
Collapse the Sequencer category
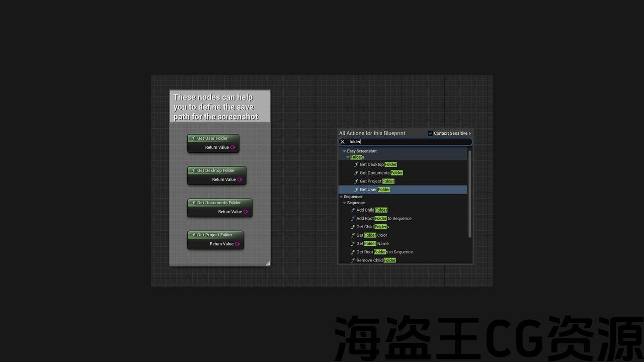[341, 197]
